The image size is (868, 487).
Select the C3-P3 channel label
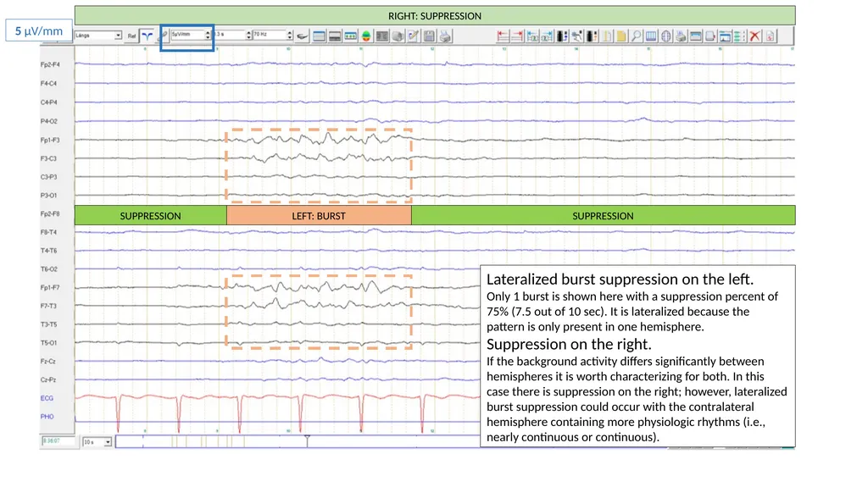pyautogui.click(x=48, y=177)
